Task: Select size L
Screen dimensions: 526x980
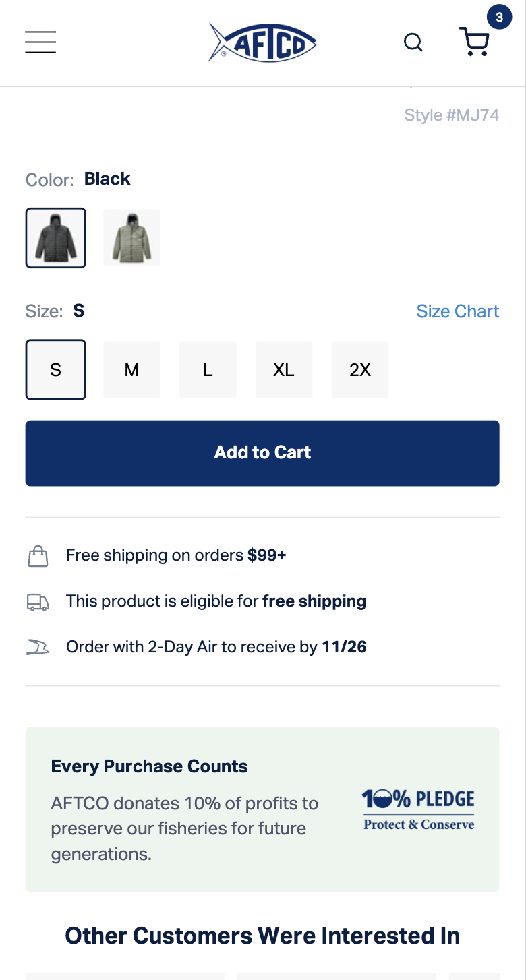Action: (208, 369)
